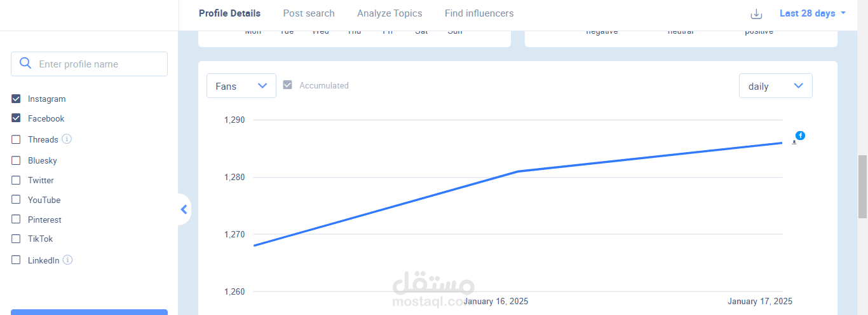Open the daily interval dropdown
Viewport: 868px width, 315px height.
point(775,86)
